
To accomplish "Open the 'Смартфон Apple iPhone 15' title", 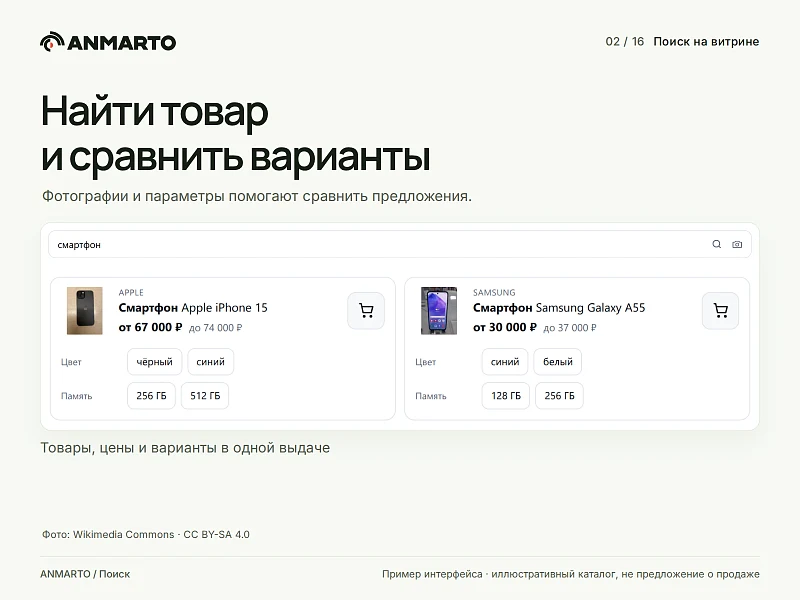I will (x=193, y=308).
